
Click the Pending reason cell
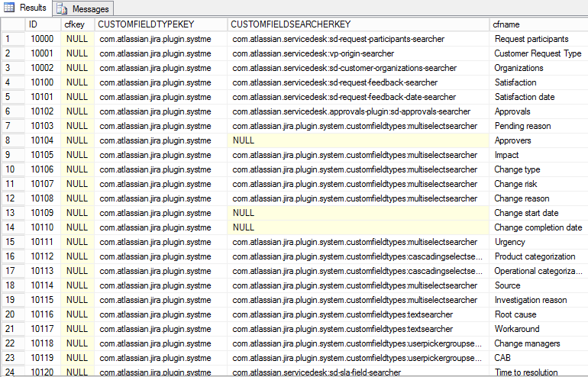[x=538, y=126]
